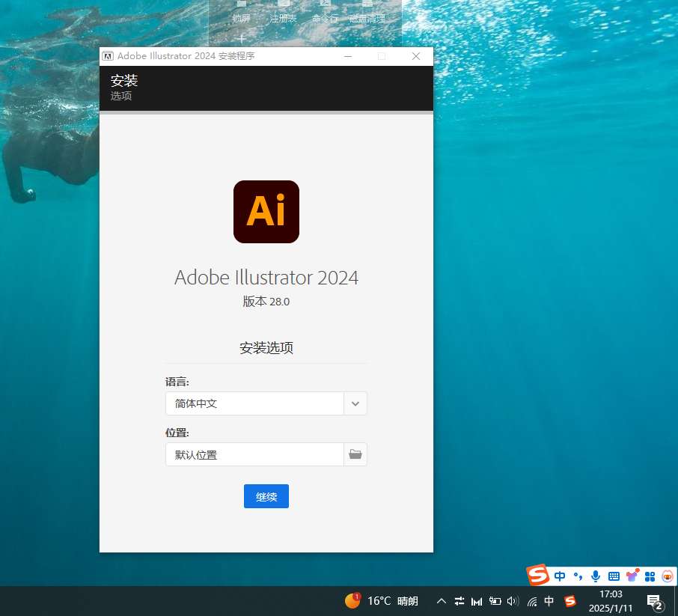
Task: Click the 锁屏 desktop shortcut
Action: pos(241,13)
